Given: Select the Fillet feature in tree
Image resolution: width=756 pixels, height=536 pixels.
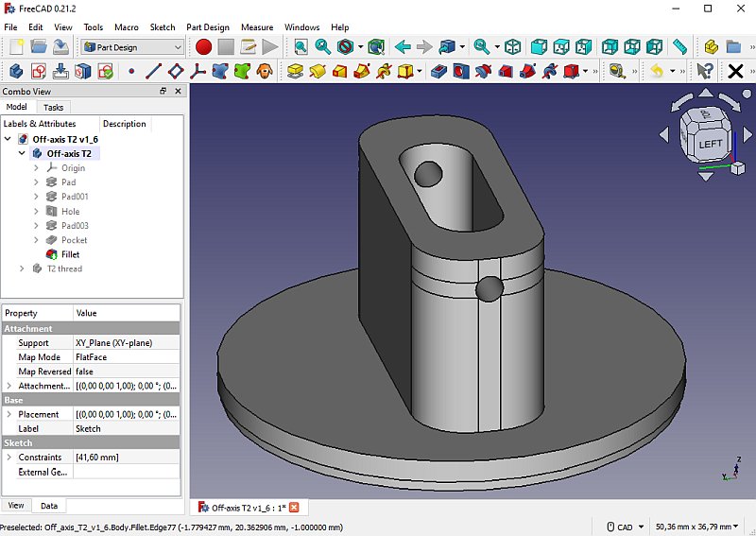Looking at the screenshot, I should pos(70,254).
